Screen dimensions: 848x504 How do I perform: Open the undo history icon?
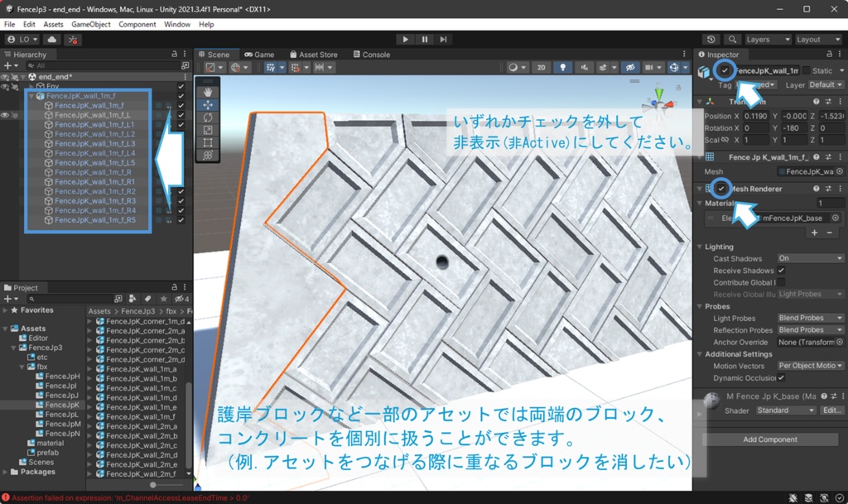[711, 40]
